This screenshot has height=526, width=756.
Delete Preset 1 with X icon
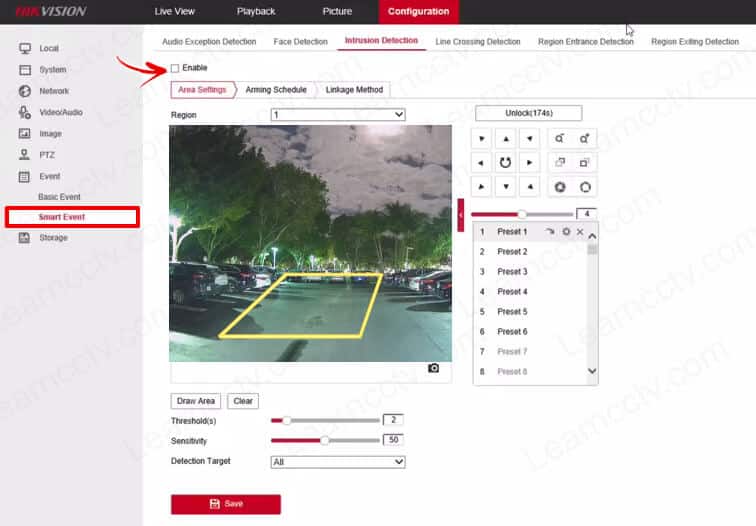pos(580,232)
